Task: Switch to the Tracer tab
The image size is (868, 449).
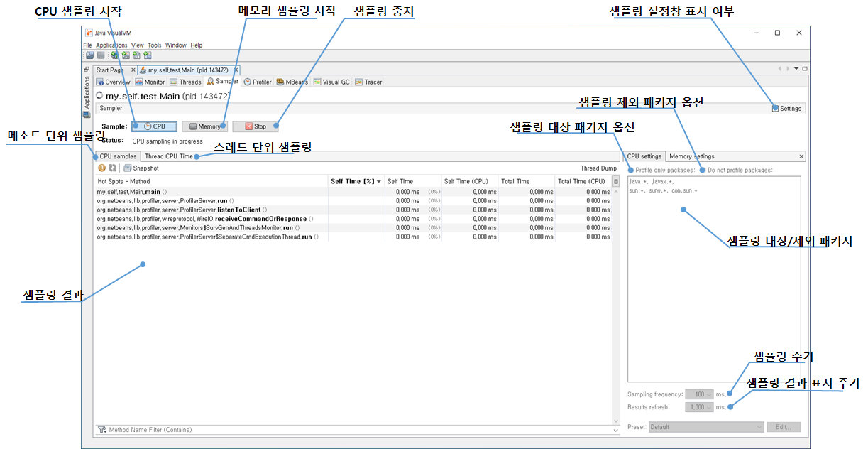Action: 368,82
